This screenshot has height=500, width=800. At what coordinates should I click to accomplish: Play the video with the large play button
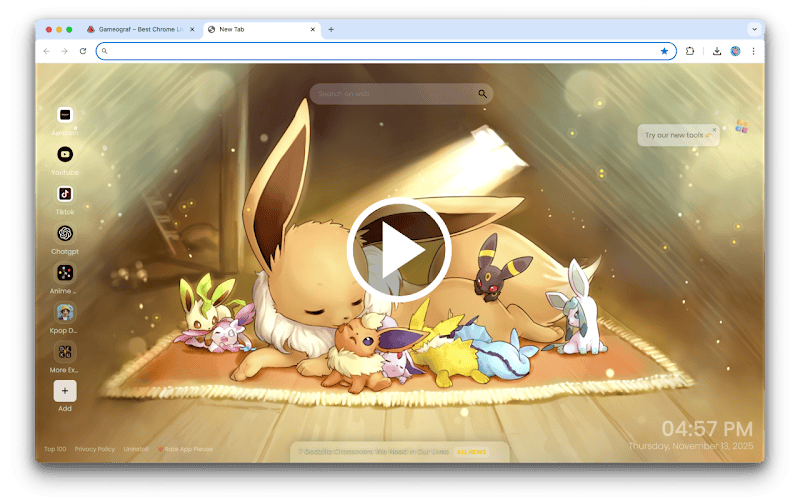pyautogui.click(x=399, y=249)
